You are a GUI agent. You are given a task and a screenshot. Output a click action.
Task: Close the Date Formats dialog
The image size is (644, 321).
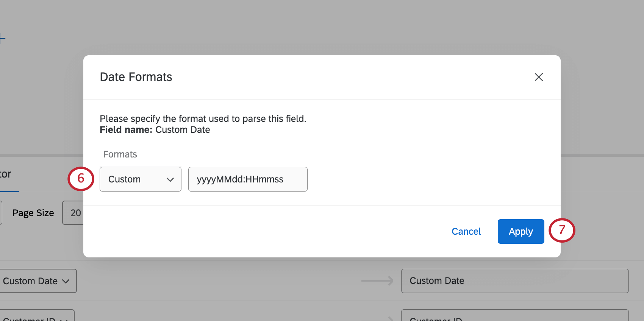539,77
